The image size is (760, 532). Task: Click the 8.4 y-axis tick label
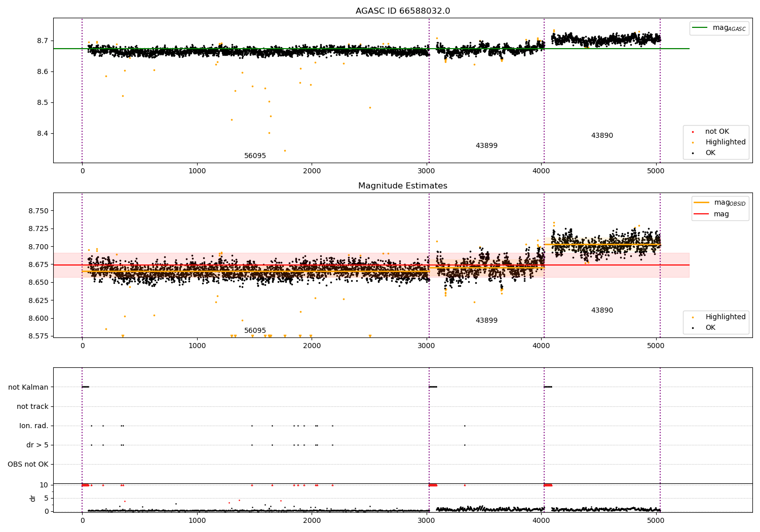[44, 134]
